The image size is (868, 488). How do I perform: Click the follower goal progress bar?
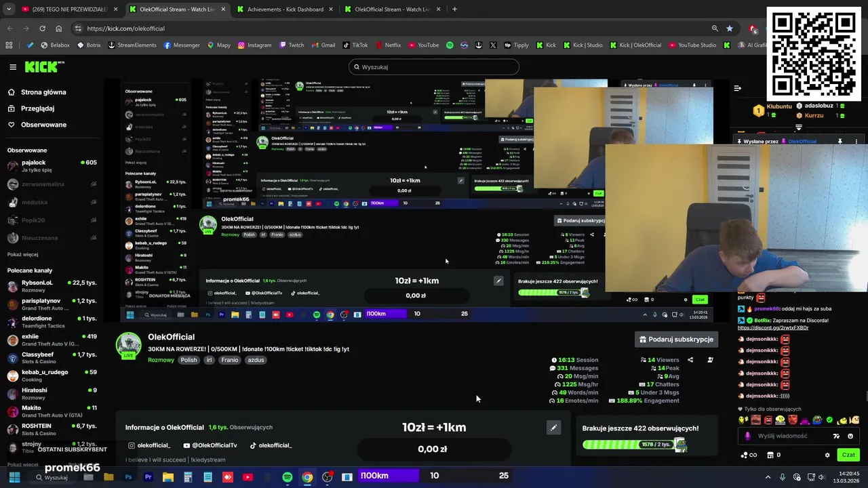pos(634,445)
